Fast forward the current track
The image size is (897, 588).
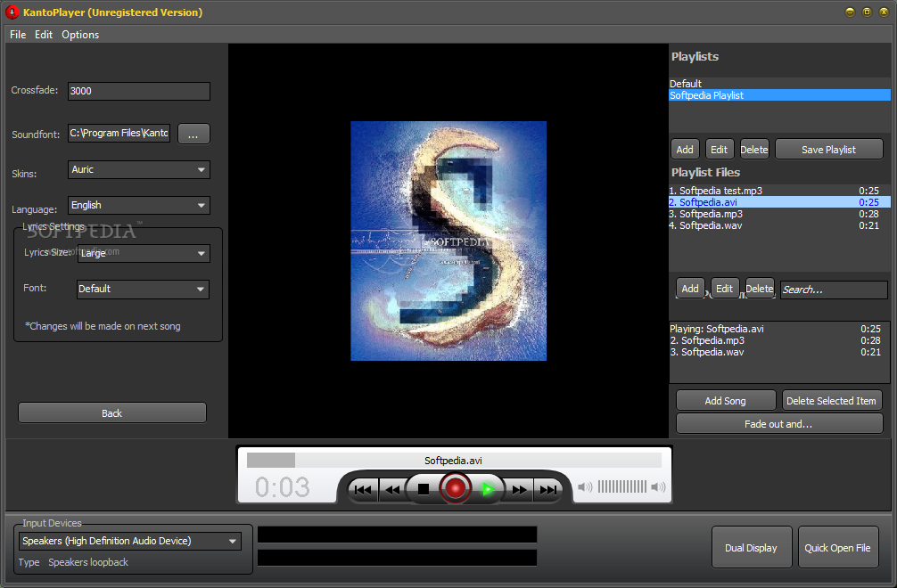tap(519, 490)
